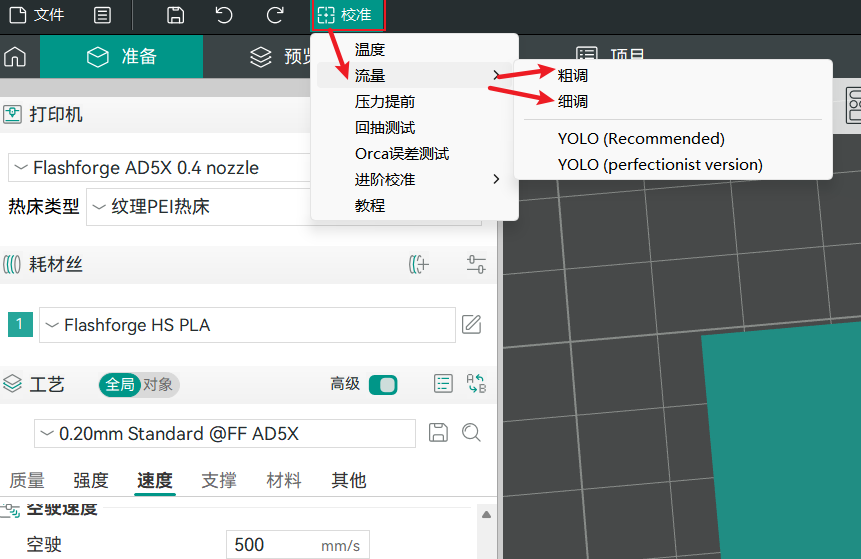The height and width of the screenshot is (559, 861).
Task: Switch the 全局 toggle to 对象
Action: [157, 384]
